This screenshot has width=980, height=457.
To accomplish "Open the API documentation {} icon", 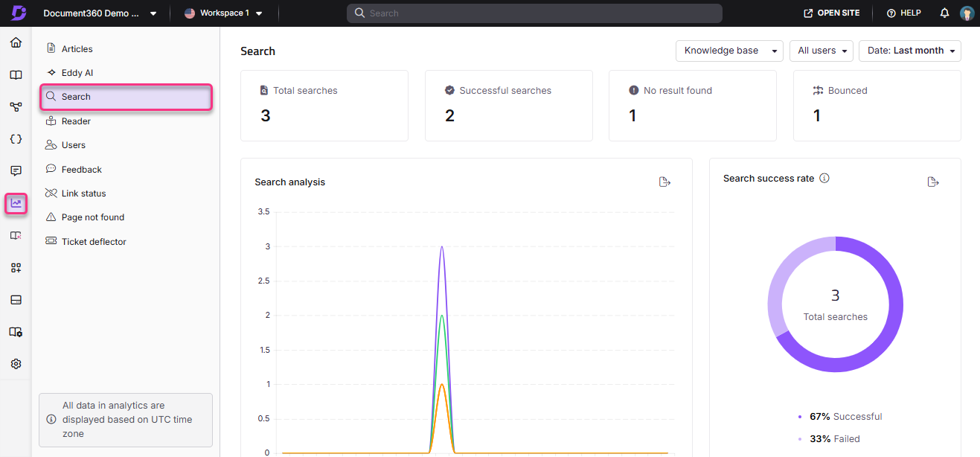I will tap(16, 138).
